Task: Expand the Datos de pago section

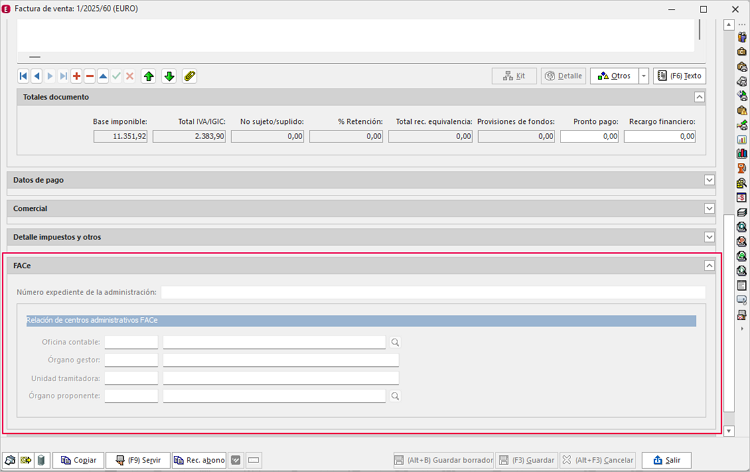Action: (x=709, y=180)
